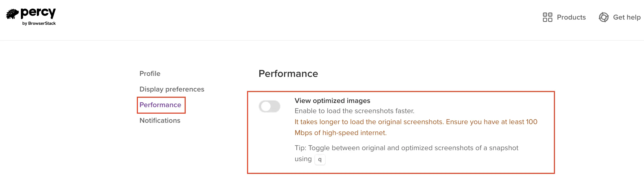Click the Percy hedgehog logo icon
644x195 pixels.
(x=12, y=14)
